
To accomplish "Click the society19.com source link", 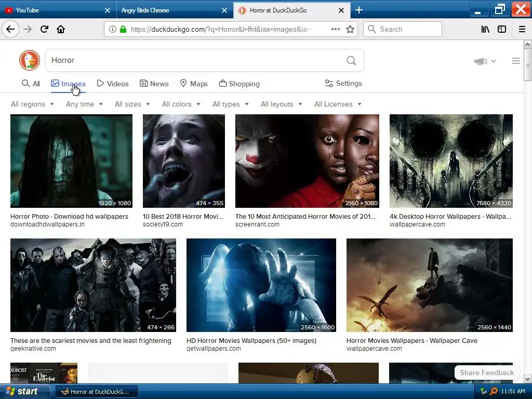I will tap(163, 224).
